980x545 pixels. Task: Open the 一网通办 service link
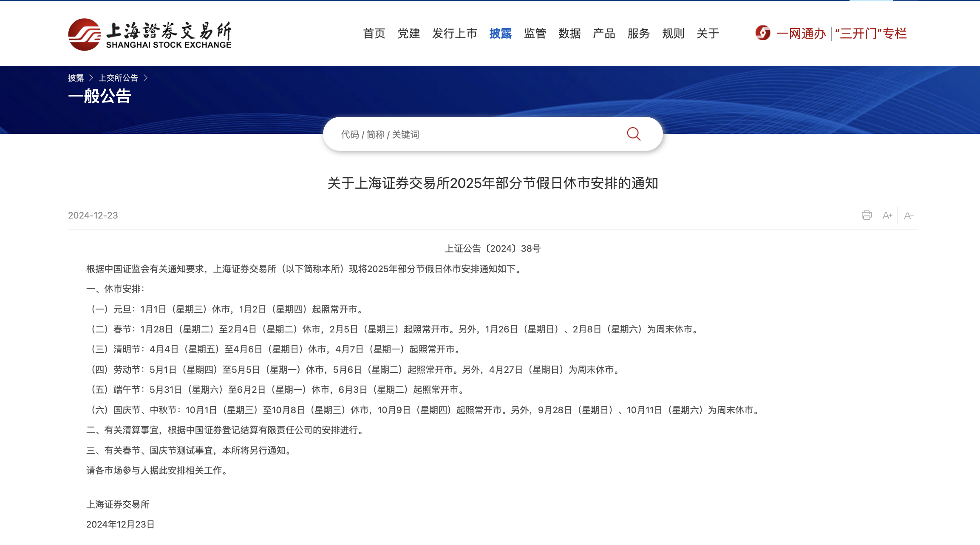(801, 33)
